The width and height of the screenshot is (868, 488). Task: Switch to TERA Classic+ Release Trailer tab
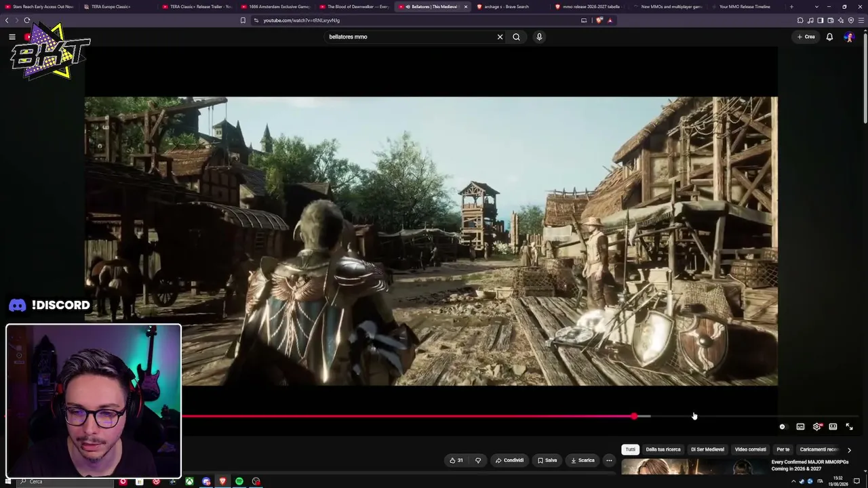click(197, 7)
